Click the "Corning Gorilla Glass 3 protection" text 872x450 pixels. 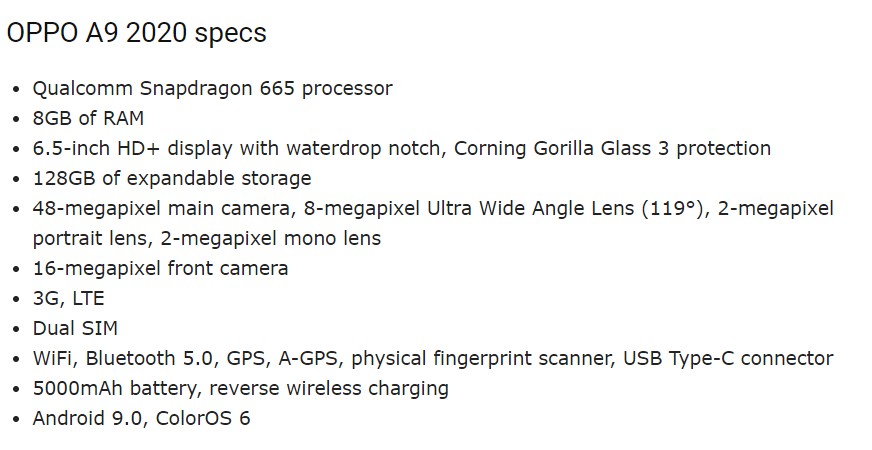(x=612, y=148)
